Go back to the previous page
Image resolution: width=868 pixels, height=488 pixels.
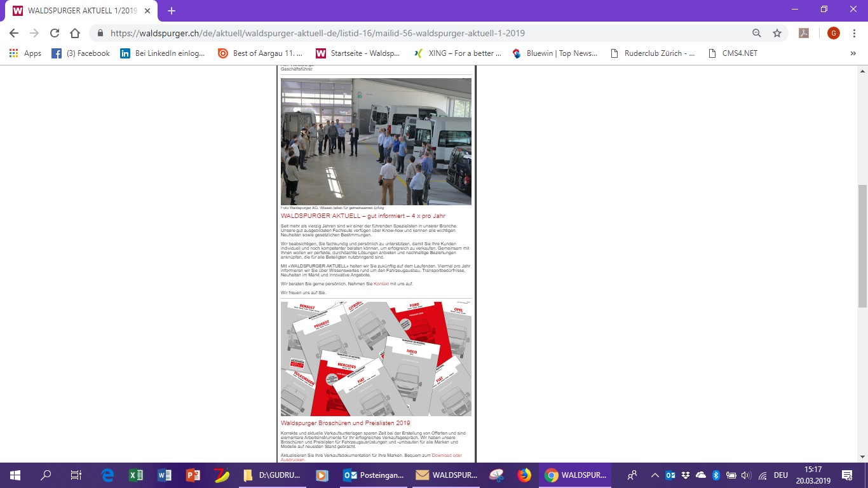pyautogui.click(x=14, y=33)
